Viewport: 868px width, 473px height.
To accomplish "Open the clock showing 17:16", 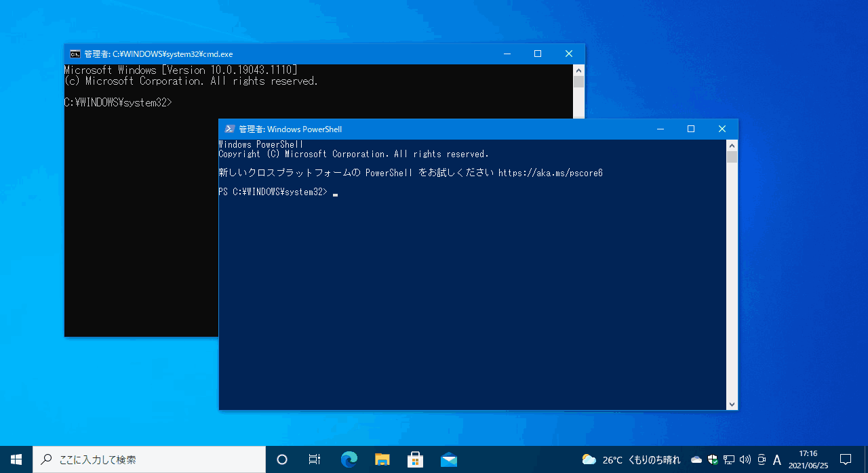I will (x=808, y=459).
